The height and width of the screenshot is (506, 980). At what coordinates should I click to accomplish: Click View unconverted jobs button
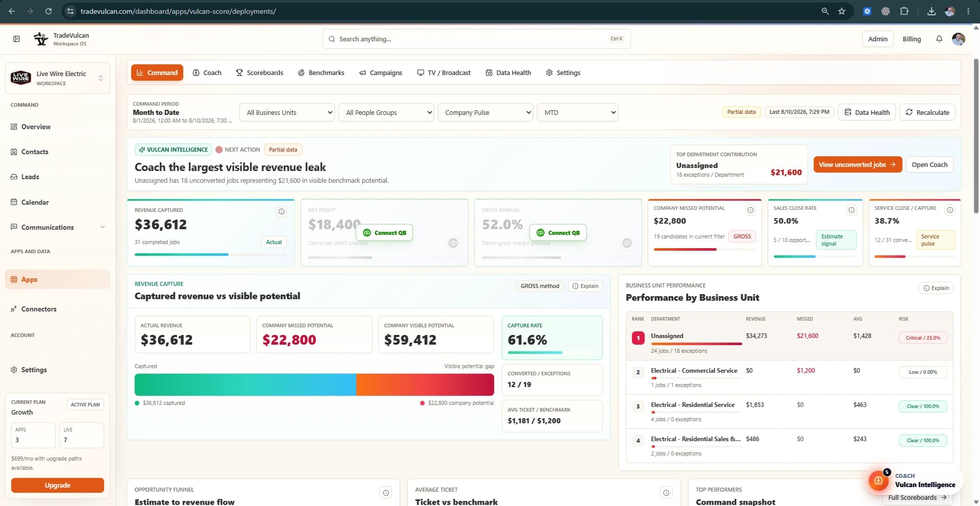(857, 164)
